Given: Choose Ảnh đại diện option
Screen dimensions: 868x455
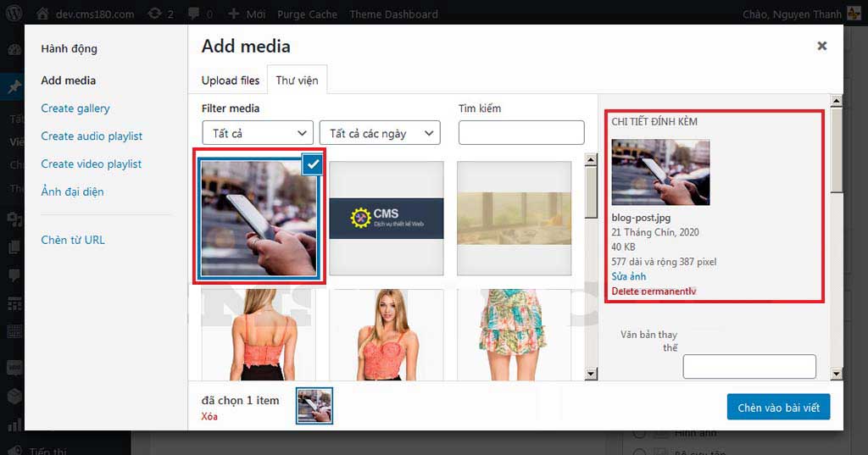Looking at the screenshot, I should 72,191.
